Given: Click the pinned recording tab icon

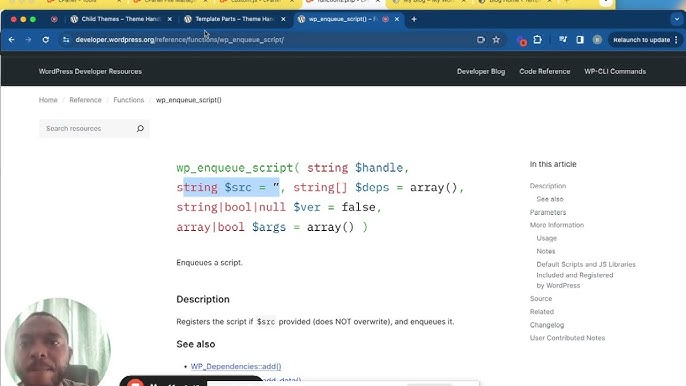Looking at the screenshot, I should [x=54, y=19].
